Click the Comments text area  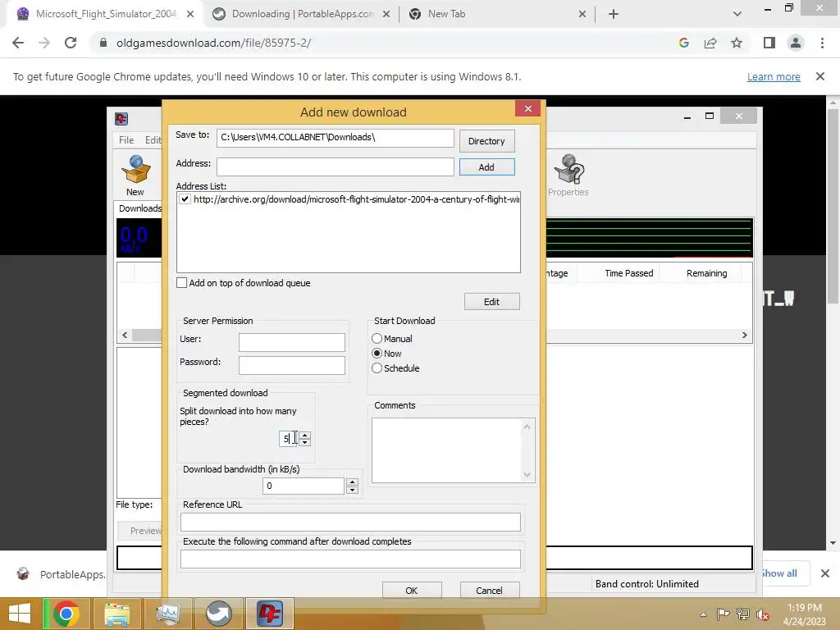coord(453,450)
